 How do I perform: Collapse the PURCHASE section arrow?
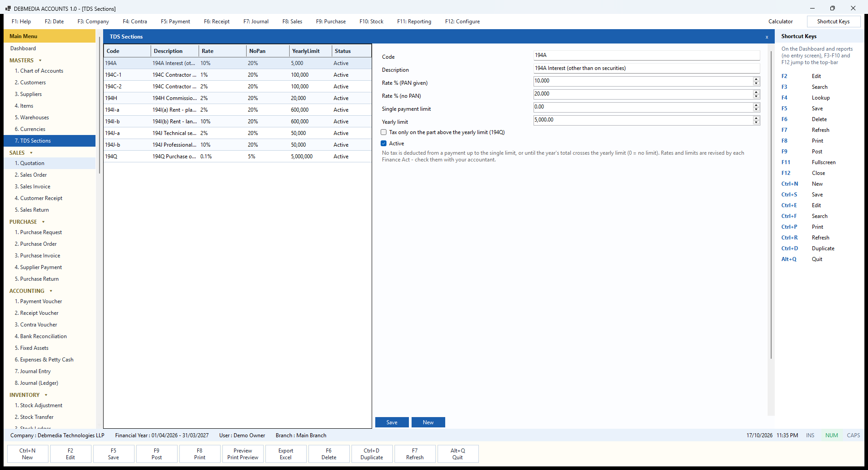pyautogui.click(x=43, y=222)
